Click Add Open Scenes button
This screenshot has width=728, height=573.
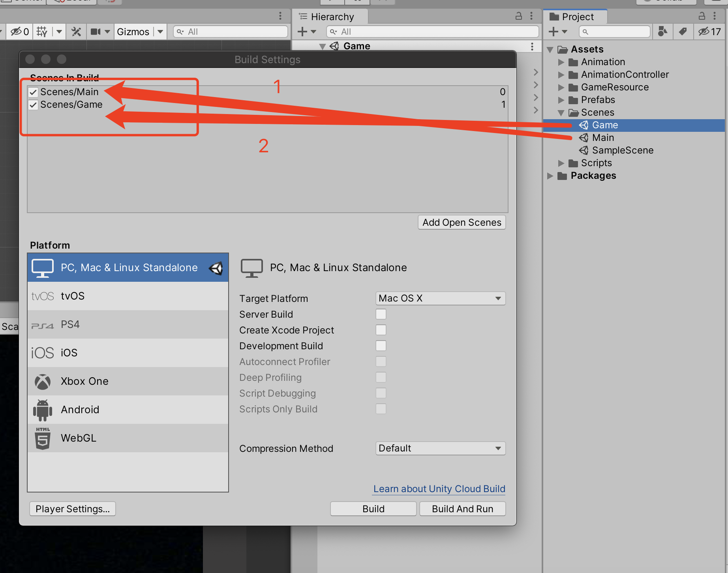462,222
